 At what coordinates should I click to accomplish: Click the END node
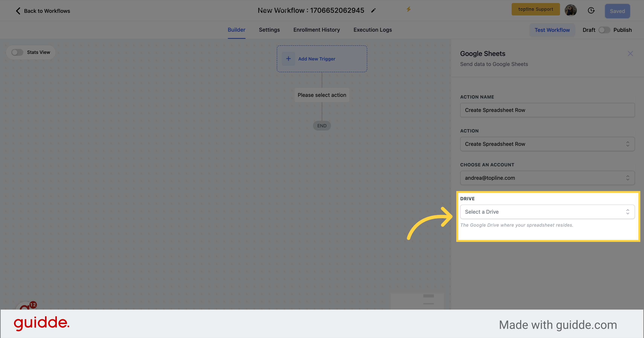322,126
